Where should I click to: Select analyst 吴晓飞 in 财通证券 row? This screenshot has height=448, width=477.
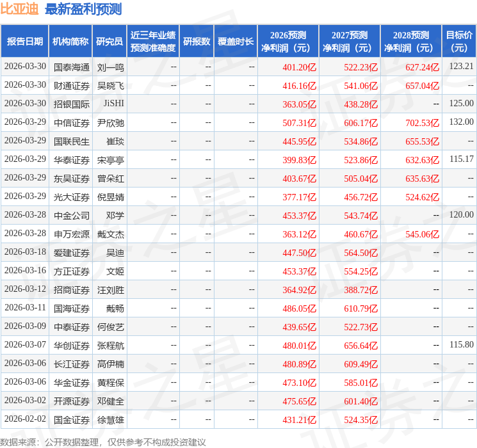[x=110, y=86]
